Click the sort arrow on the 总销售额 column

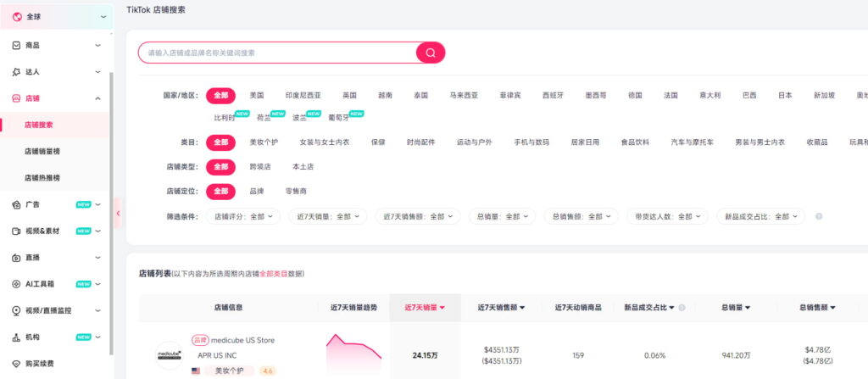(x=832, y=308)
